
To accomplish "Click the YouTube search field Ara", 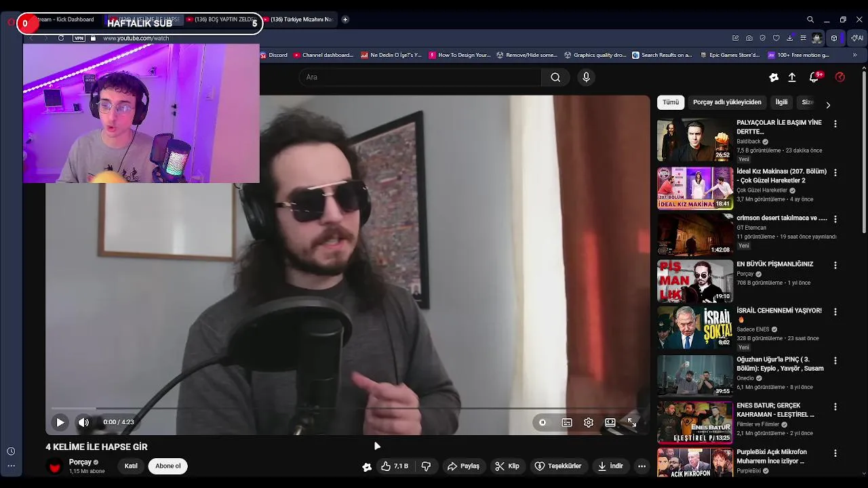I will pos(420,77).
